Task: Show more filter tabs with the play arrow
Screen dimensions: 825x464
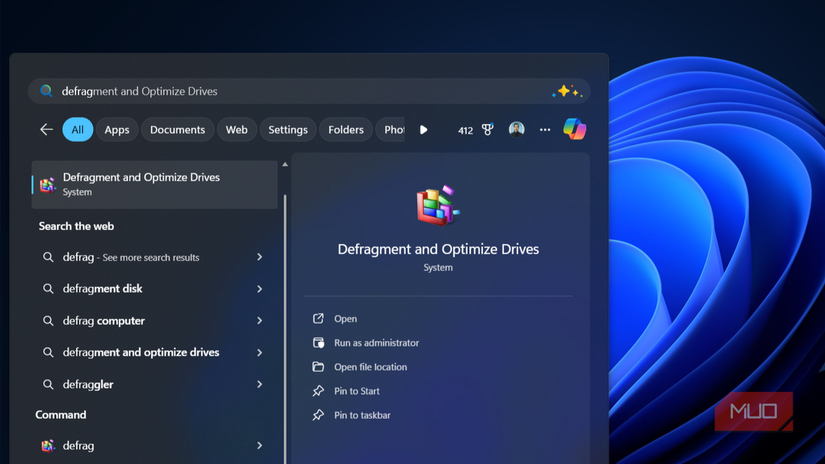Action: tap(424, 130)
